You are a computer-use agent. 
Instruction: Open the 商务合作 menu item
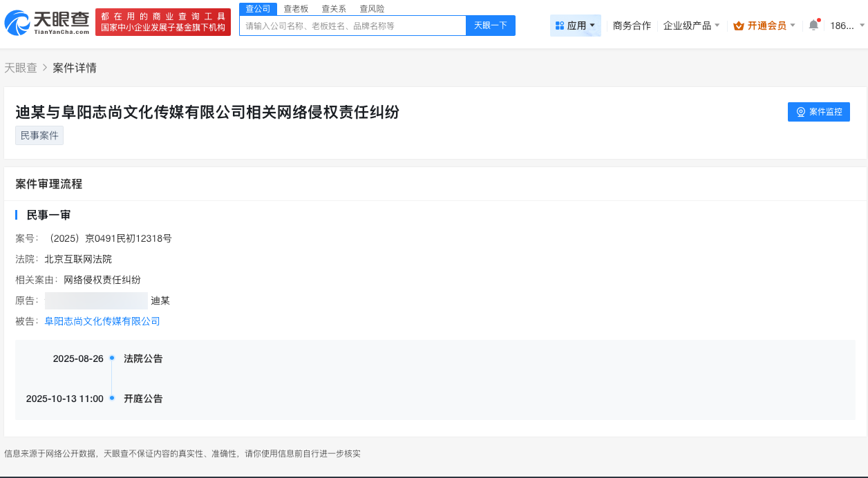click(x=631, y=23)
